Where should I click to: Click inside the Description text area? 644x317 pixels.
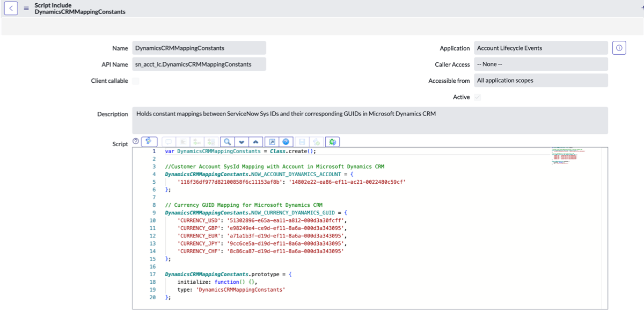(x=370, y=120)
